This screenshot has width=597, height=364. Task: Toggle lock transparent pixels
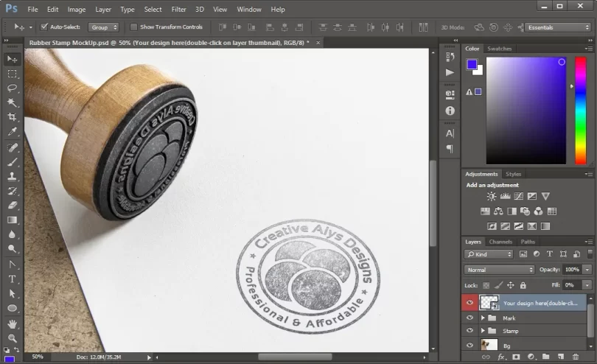(486, 285)
